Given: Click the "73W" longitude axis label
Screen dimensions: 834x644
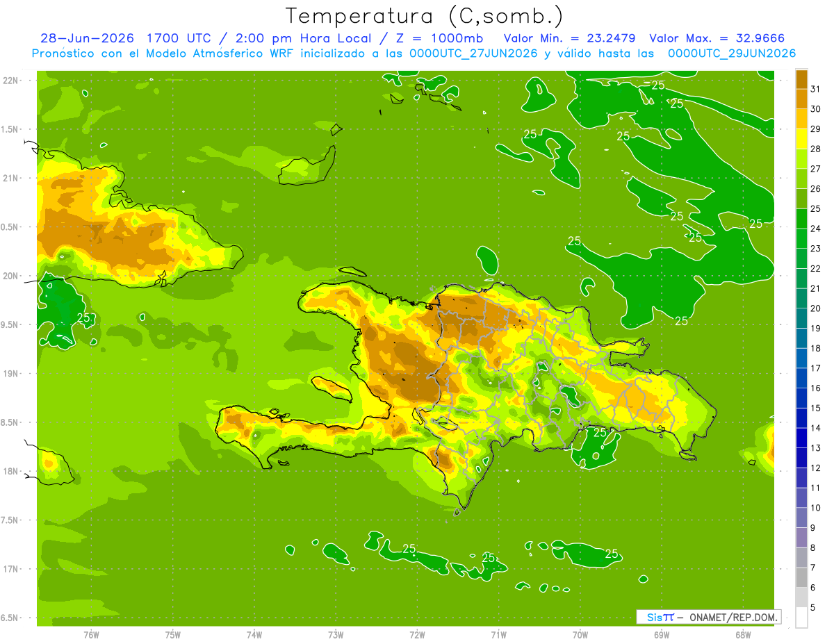Looking at the screenshot, I should click(336, 635).
